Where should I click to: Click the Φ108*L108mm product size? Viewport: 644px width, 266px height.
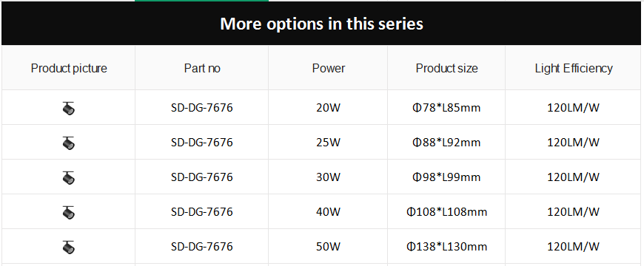point(447,211)
